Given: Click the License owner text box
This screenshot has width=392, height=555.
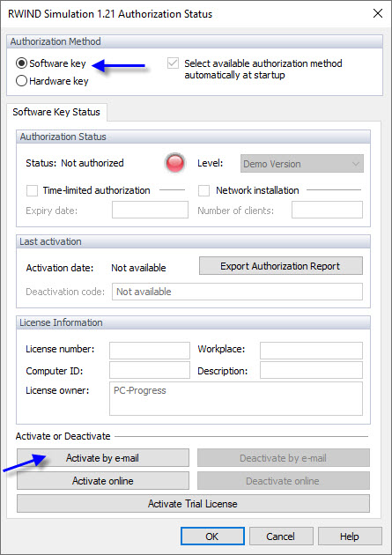Looking at the screenshot, I should pyautogui.click(x=235, y=398).
